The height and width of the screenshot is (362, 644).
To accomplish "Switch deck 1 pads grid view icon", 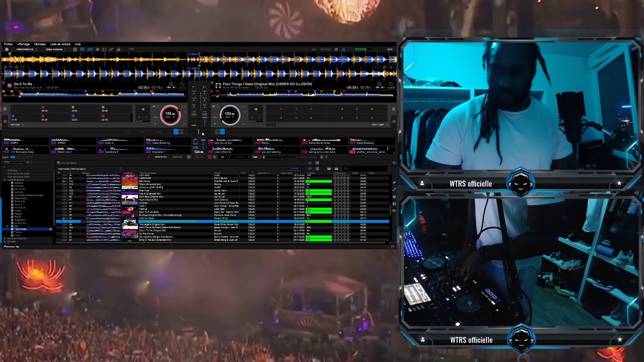I will [5, 109].
